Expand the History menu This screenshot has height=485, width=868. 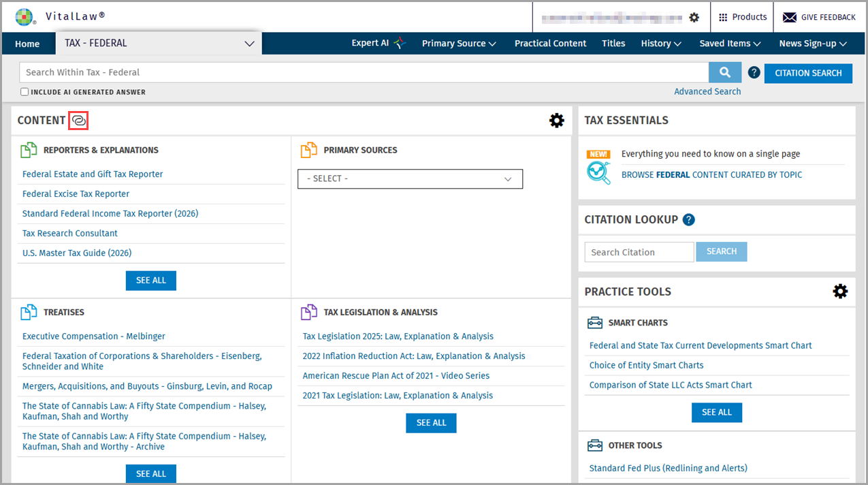coord(661,44)
